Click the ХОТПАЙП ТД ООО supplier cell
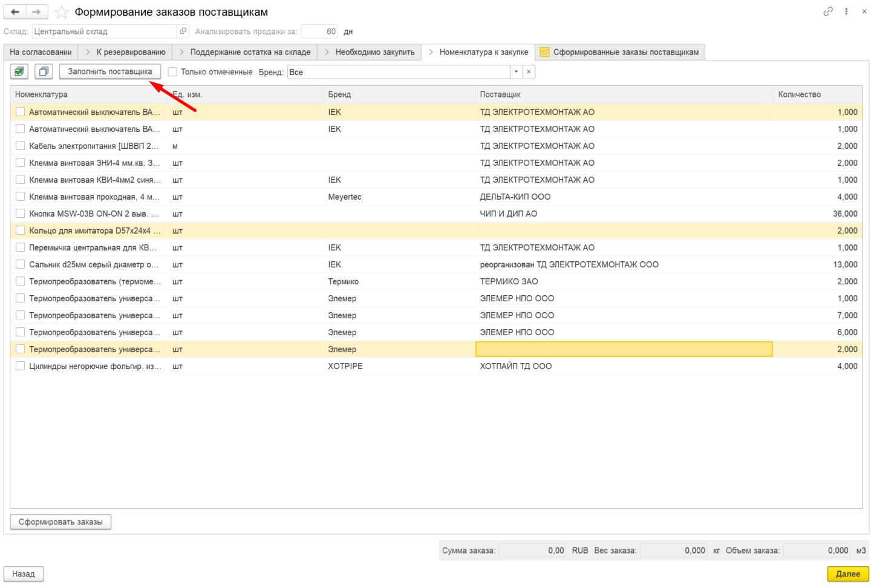877x588 pixels. click(624, 366)
